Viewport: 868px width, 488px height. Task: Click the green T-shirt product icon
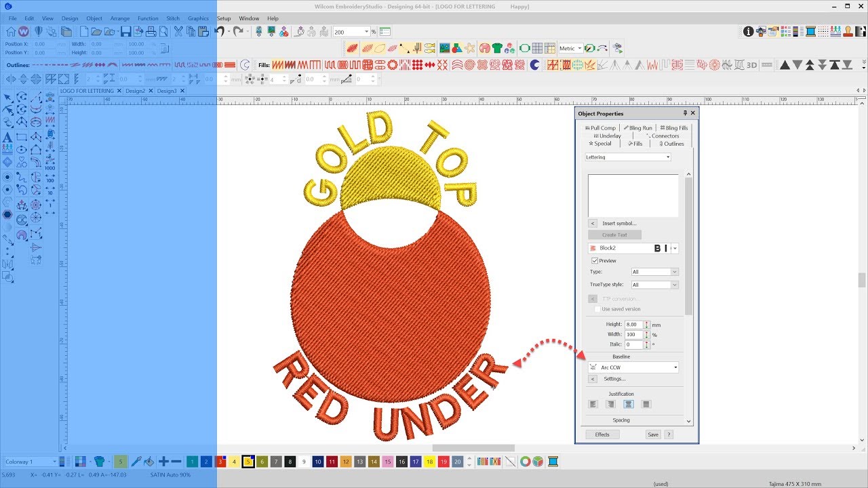point(497,48)
